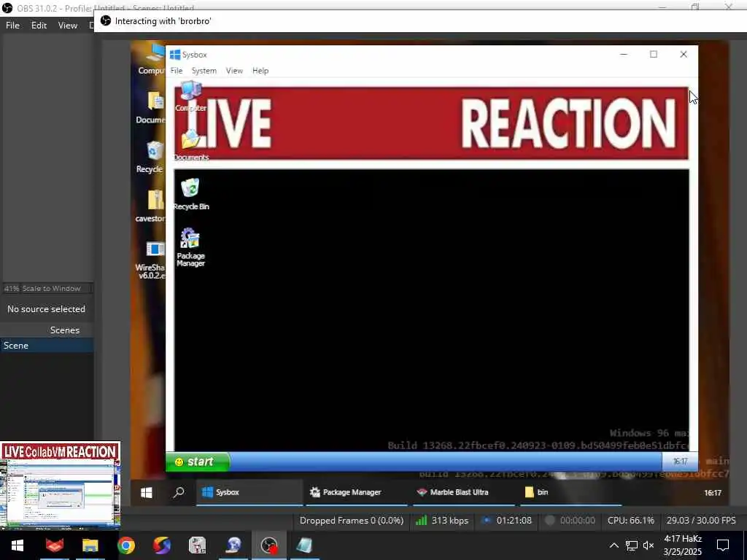
Task: Open the OBS File menu
Action: 12,26
